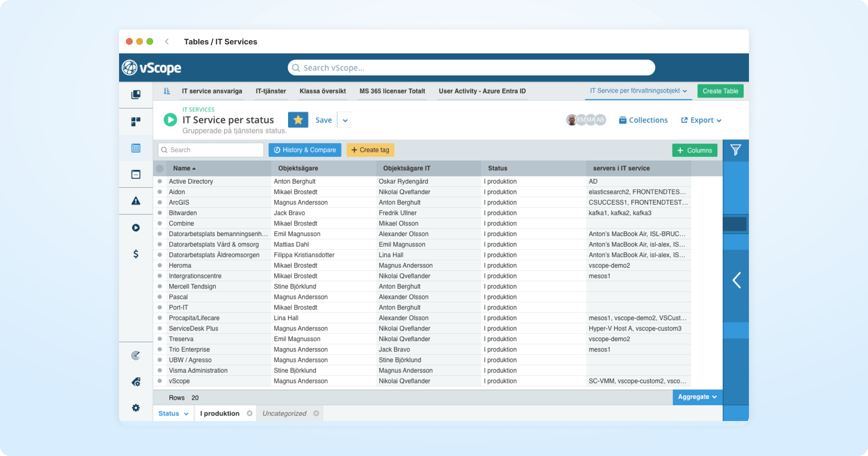868x456 pixels.
Task: Open the Export dropdown
Action: pos(701,120)
